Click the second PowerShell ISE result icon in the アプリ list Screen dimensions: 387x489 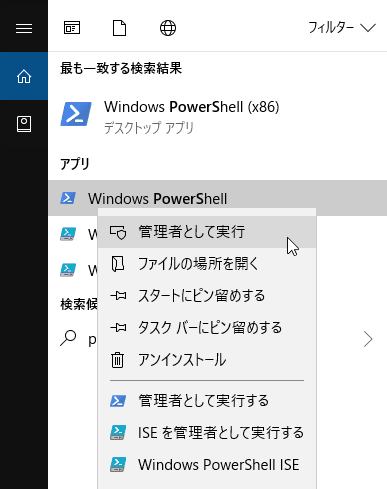point(68,234)
